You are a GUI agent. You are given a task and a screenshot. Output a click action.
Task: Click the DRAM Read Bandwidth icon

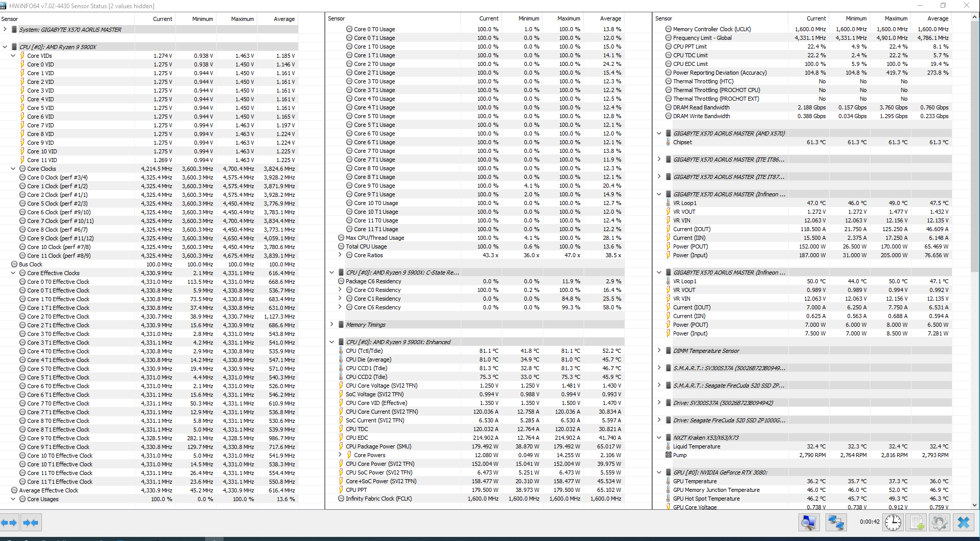point(668,107)
